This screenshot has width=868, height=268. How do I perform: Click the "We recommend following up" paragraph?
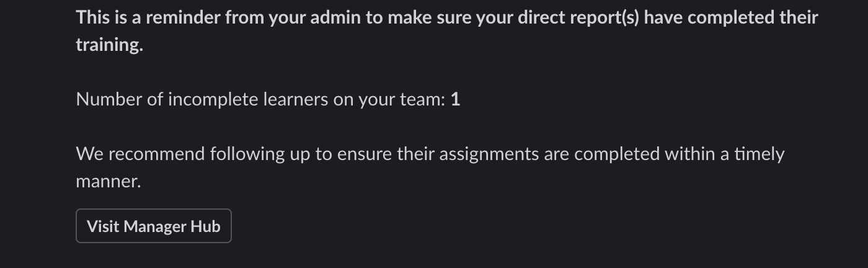click(x=430, y=167)
